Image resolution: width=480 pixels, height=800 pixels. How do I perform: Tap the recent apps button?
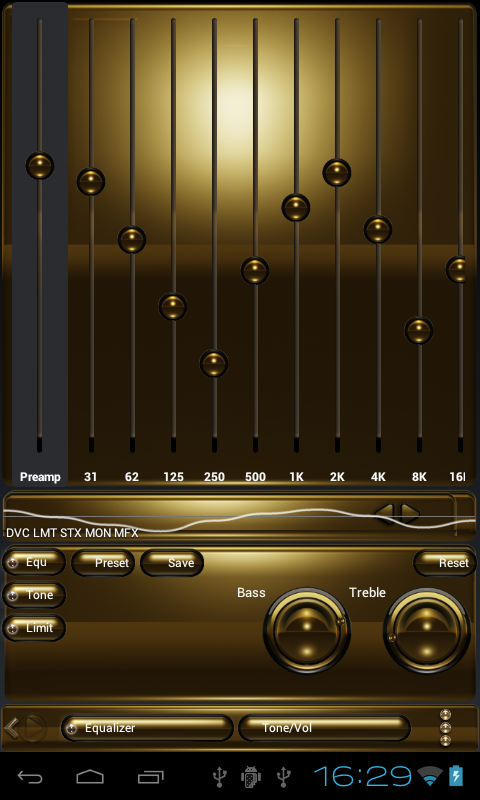pyautogui.click(x=151, y=777)
